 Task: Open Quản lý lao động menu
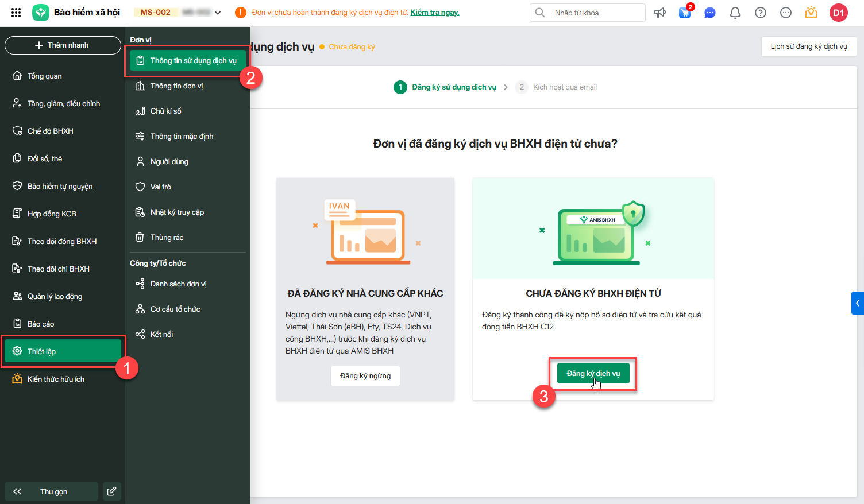tap(63, 296)
